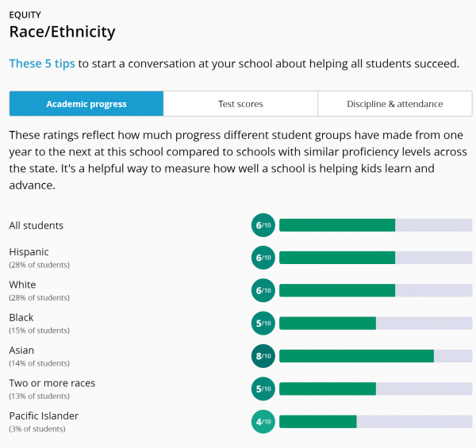Viewport: 476px width, 448px height.
Task: Select the Academic progress tab
Action: tap(86, 104)
